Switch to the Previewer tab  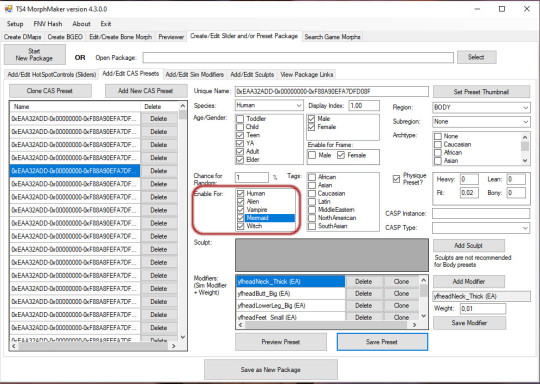click(x=171, y=37)
